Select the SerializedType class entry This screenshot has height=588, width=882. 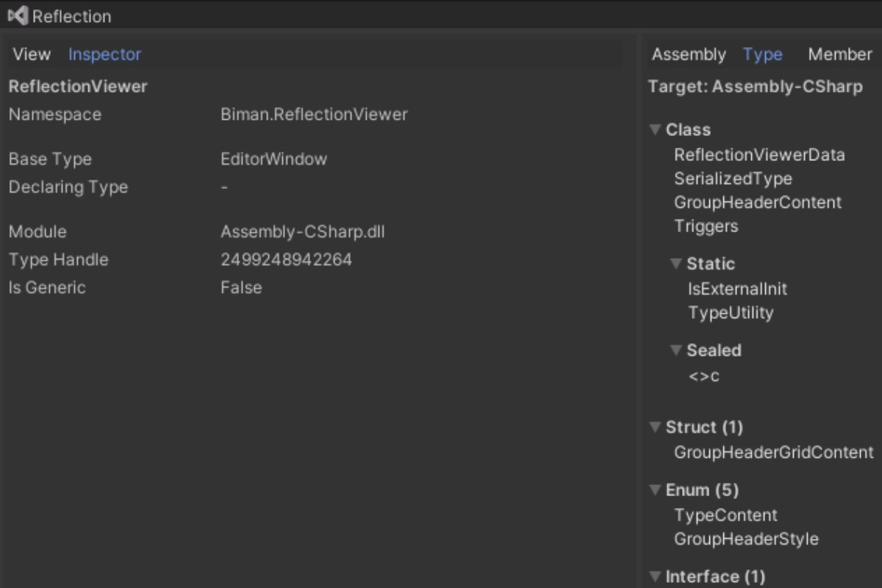(x=733, y=179)
